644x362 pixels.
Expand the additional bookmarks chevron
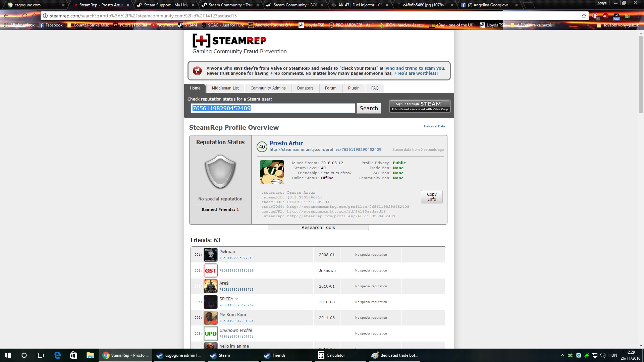588,25
